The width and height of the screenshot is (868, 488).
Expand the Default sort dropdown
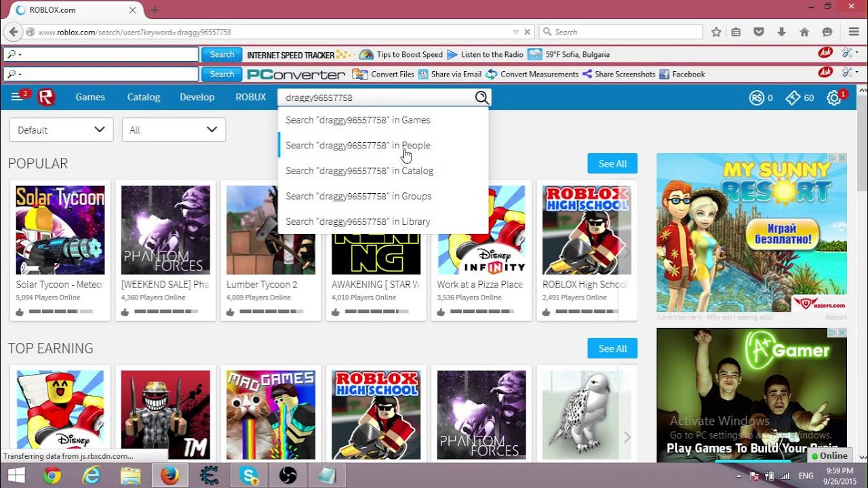pos(61,129)
